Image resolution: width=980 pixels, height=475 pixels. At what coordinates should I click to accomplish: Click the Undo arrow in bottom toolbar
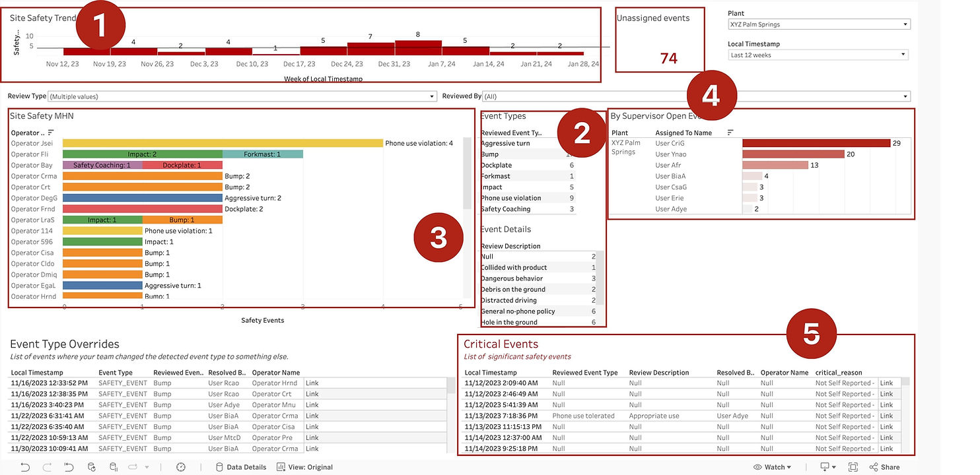25,467
